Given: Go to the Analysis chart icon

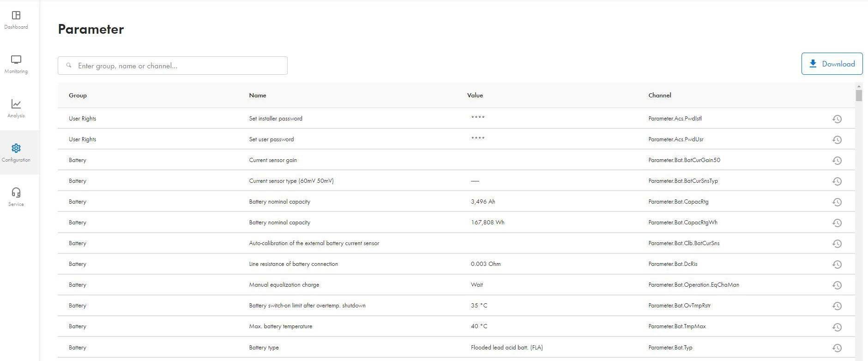Looking at the screenshot, I should pos(16,104).
